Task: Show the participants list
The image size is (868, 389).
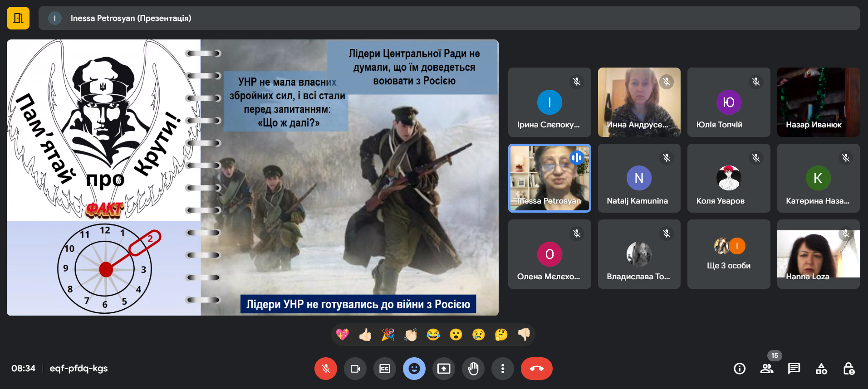Action: [x=766, y=369]
